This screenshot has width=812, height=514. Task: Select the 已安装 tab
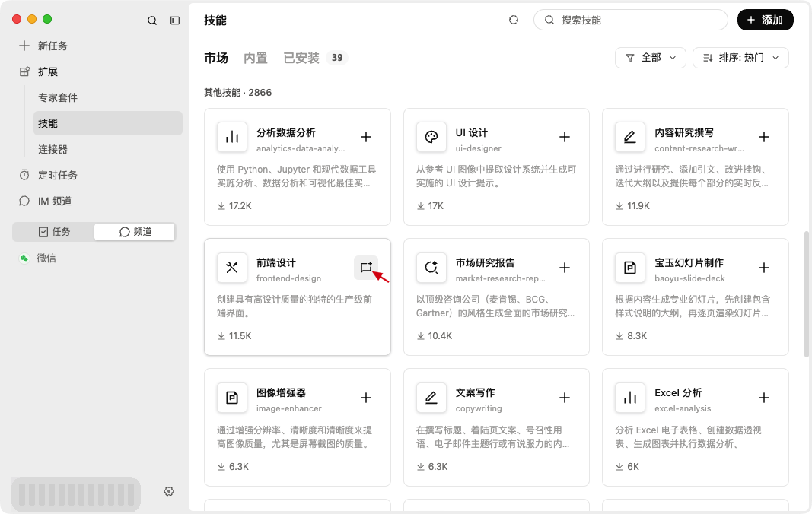301,58
